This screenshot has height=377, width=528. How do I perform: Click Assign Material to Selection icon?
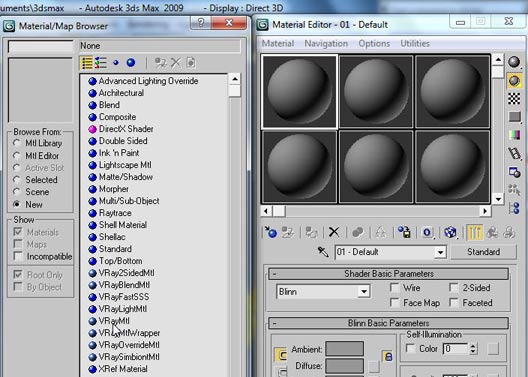(311, 232)
